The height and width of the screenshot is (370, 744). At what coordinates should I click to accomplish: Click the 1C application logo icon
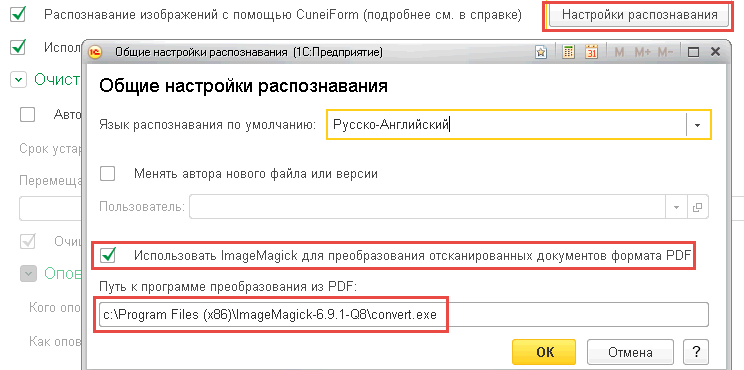pos(94,52)
